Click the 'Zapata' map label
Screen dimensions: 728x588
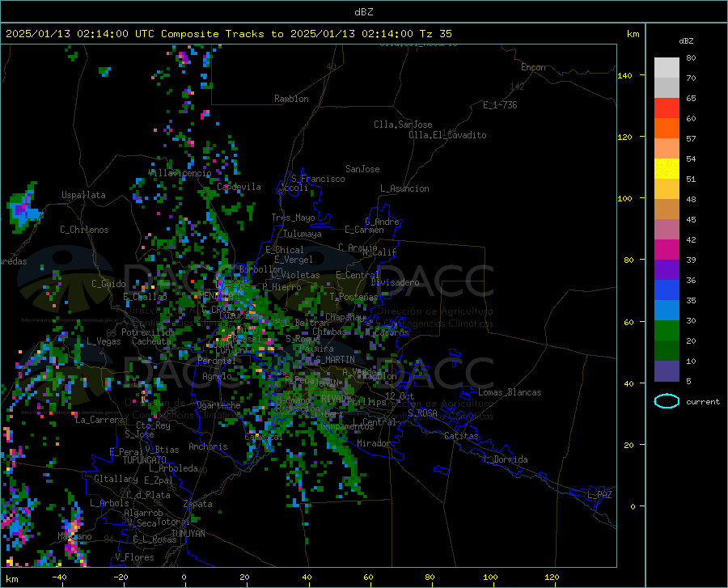[x=197, y=504]
